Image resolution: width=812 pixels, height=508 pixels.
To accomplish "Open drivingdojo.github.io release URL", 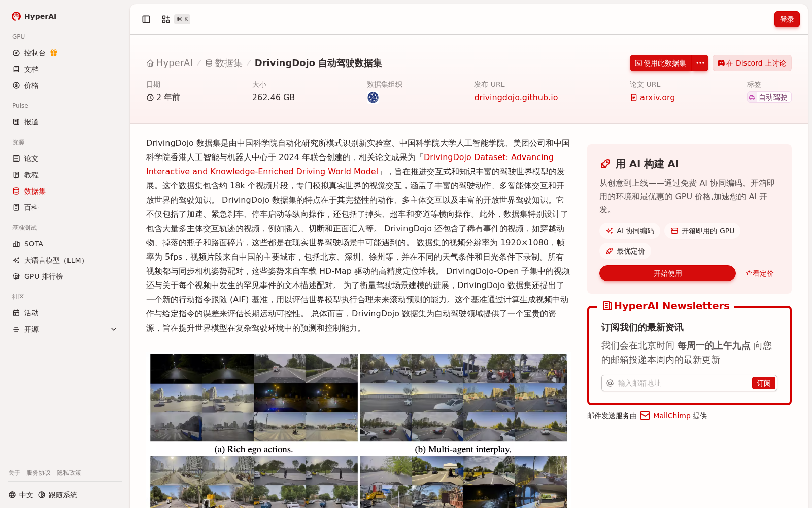I will pos(516,97).
